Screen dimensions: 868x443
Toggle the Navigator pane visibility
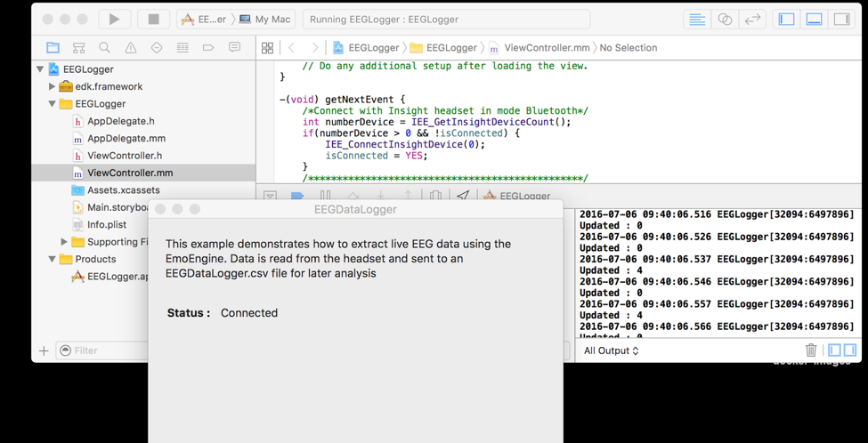[x=786, y=19]
